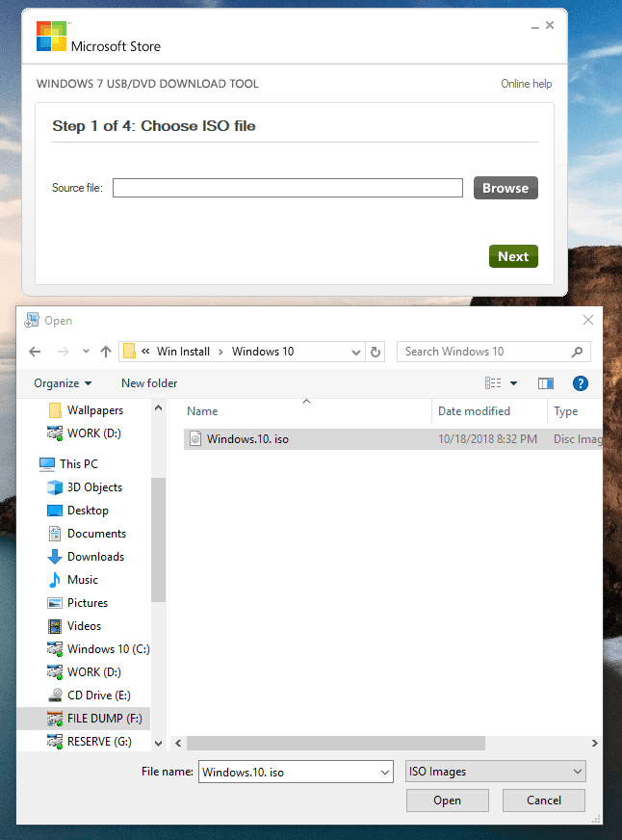Click the search magnifier icon
This screenshot has width=622, height=840.
coord(577,352)
